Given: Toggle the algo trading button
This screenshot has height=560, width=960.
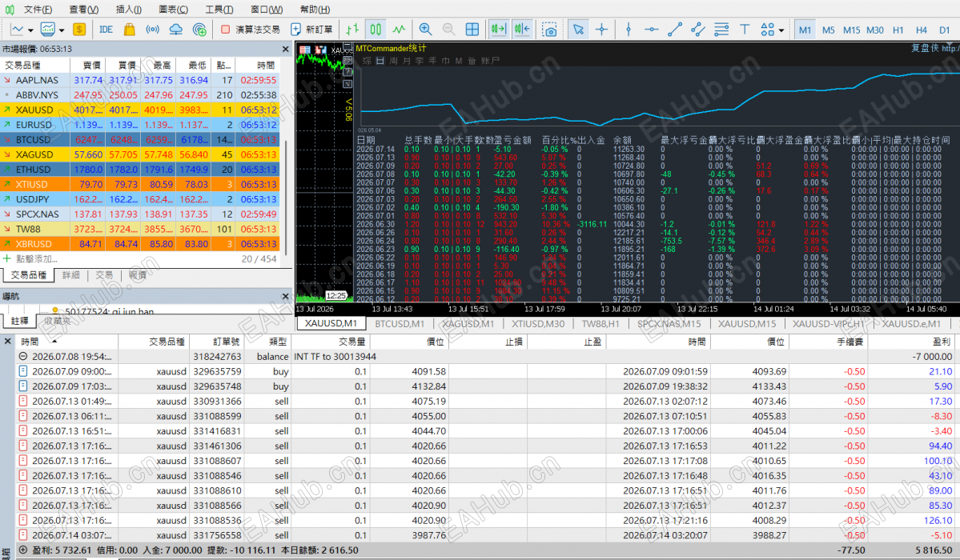Looking at the screenshot, I should (250, 30).
